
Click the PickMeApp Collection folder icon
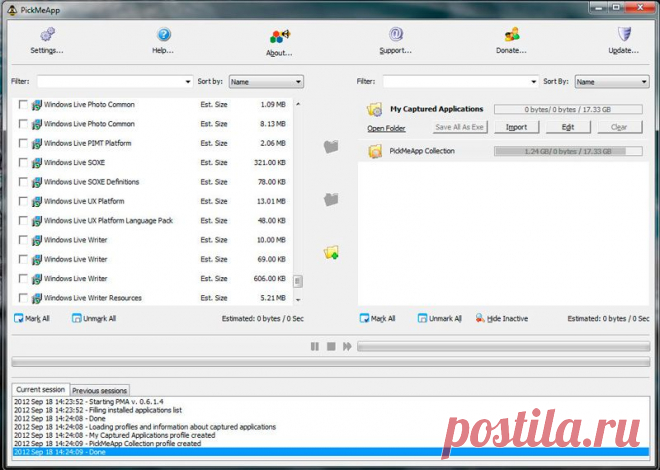pos(375,151)
